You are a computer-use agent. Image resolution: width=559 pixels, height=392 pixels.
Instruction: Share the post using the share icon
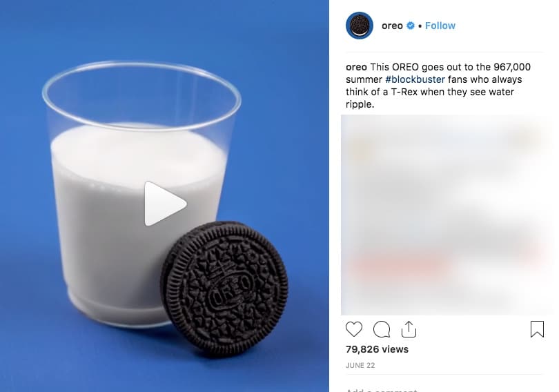[x=409, y=329]
